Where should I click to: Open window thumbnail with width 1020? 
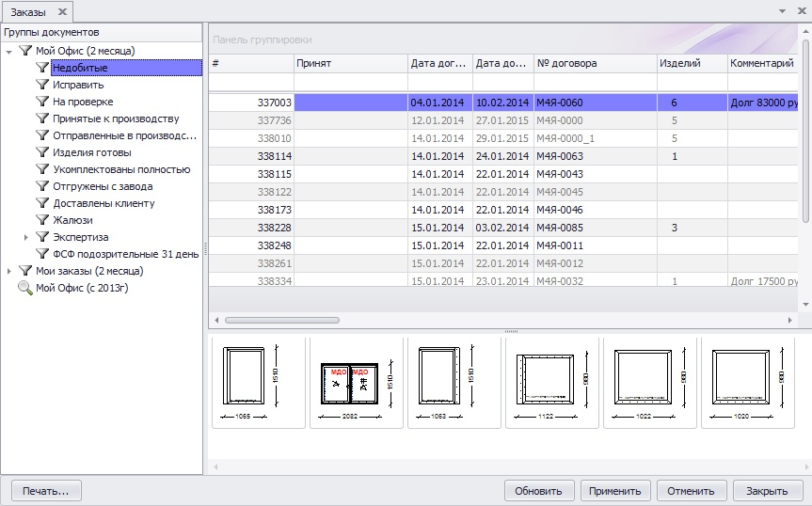pos(748,383)
